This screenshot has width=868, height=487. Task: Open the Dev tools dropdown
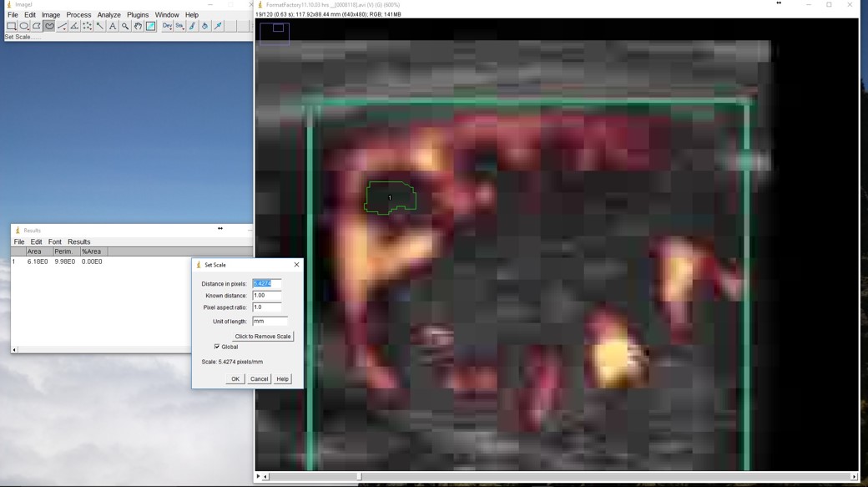tap(167, 27)
